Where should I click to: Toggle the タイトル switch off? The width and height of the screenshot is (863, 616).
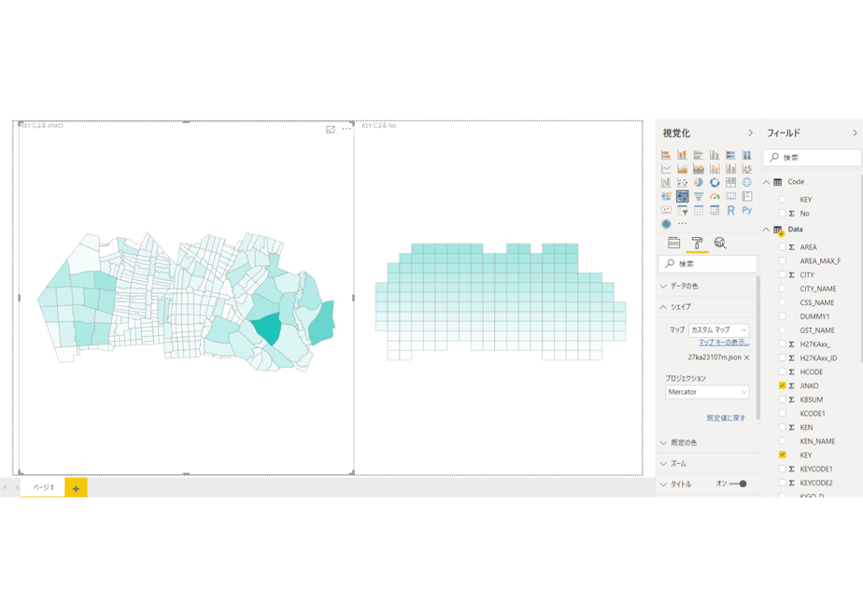[x=738, y=484]
